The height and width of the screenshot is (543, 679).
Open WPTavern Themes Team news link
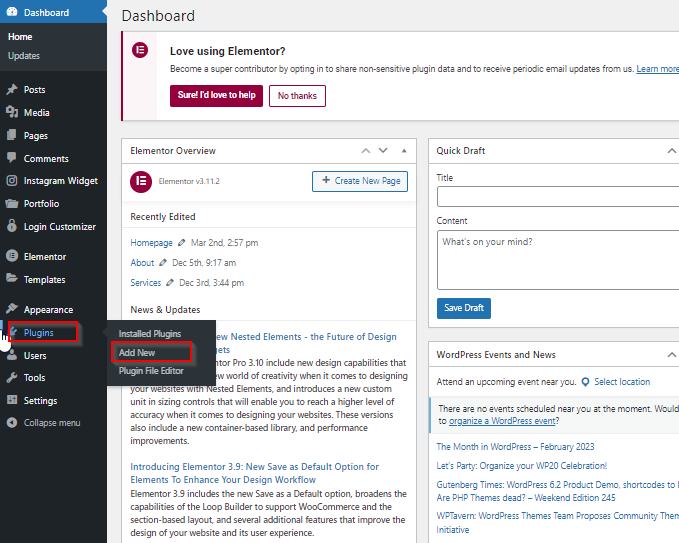click(x=558, y=523)
